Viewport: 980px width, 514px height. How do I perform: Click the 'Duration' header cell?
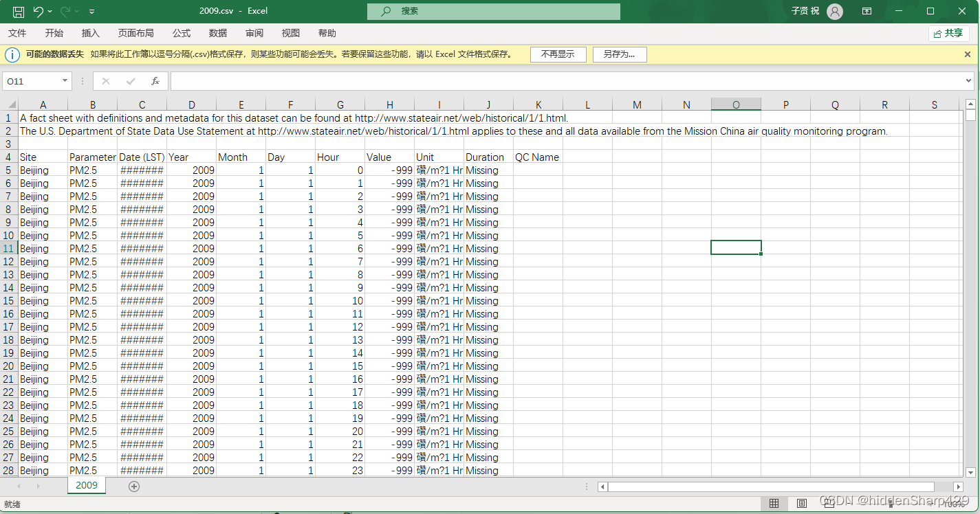tap(489, 157)
